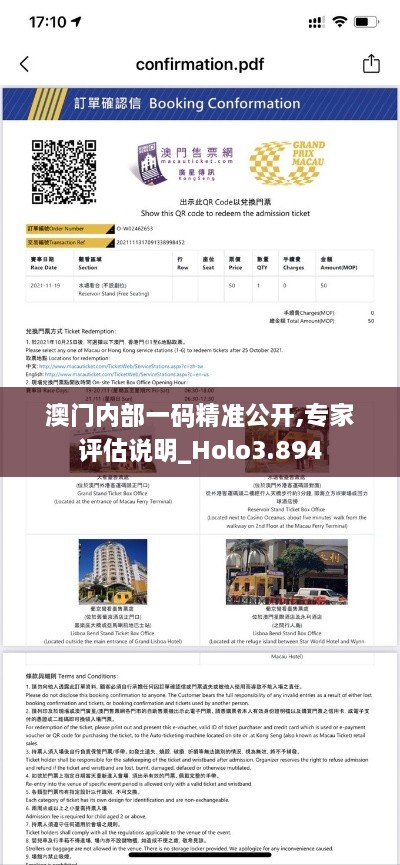Tap the Lisboa Bend ticket office photo
400x865 pixels.
coord(287,572)
